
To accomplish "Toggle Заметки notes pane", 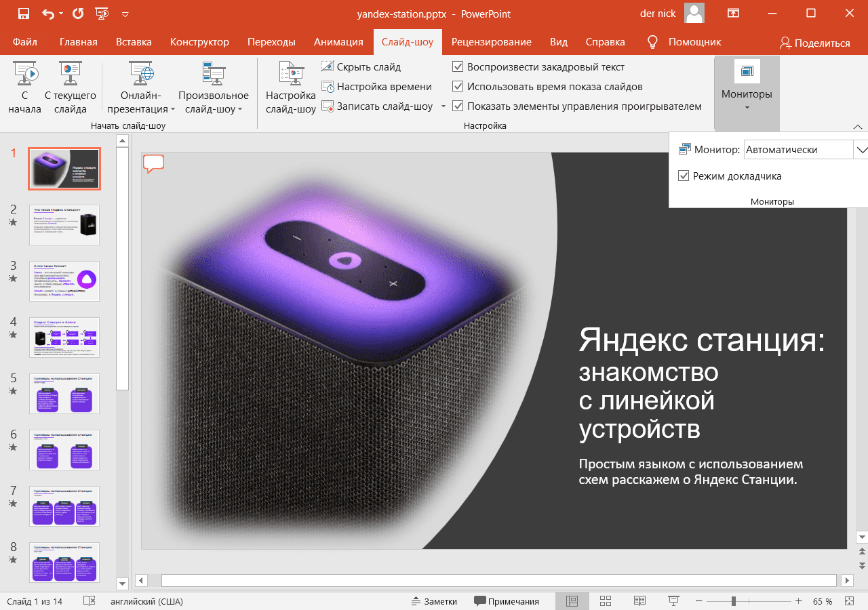I will click(x=434, y=601).
